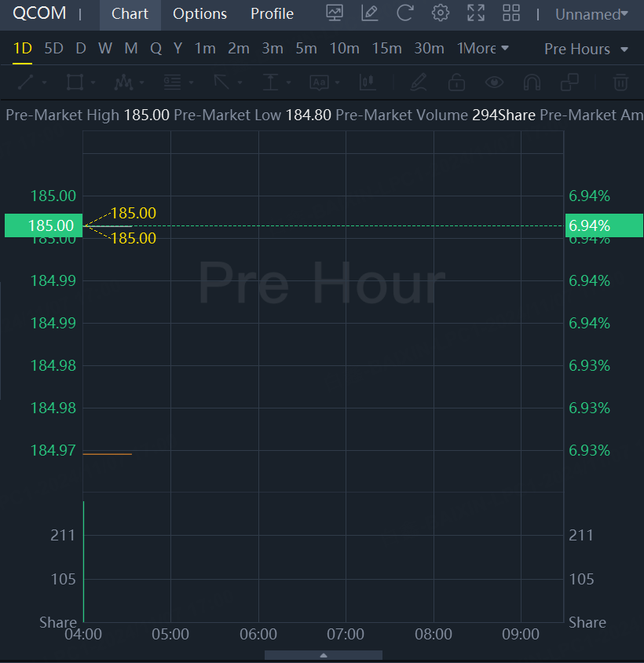Image resolution: width=644 pixels, height=663 pixels.
Task: Switch to the Chart tab
Action: 130,14
